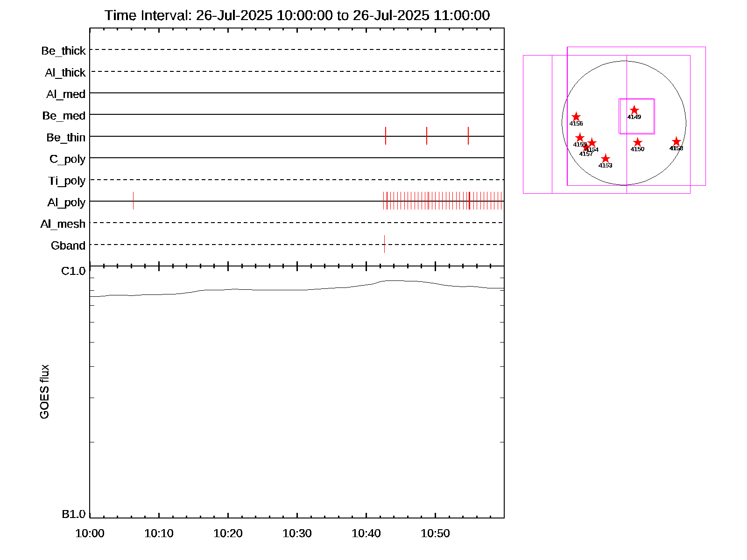The image size is (747, 560).
Task: Select the Al_poly filter label
Action: pyautogui.click(x=66, y=203)
